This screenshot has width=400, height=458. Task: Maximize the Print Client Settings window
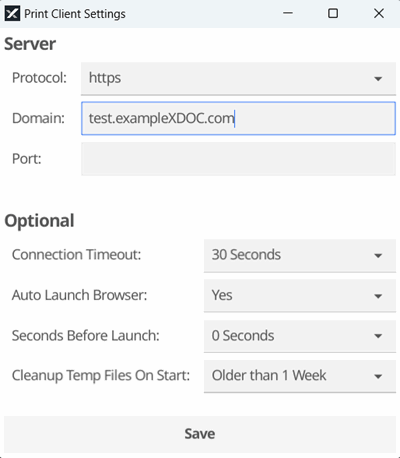333,14
